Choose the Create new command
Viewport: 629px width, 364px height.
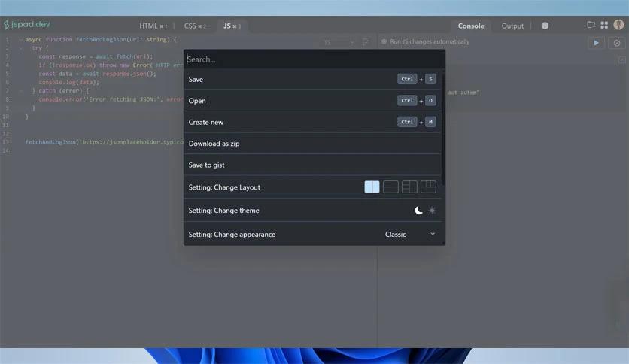tap(312, 122)
